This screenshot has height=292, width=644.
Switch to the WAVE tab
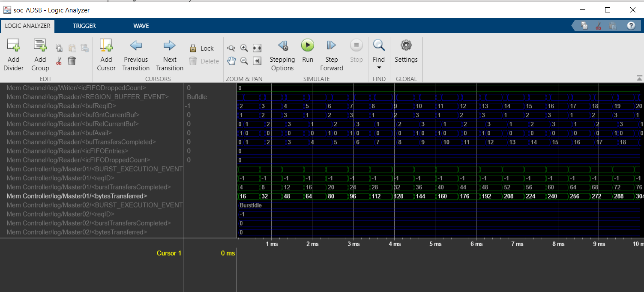tap(141, 26)
